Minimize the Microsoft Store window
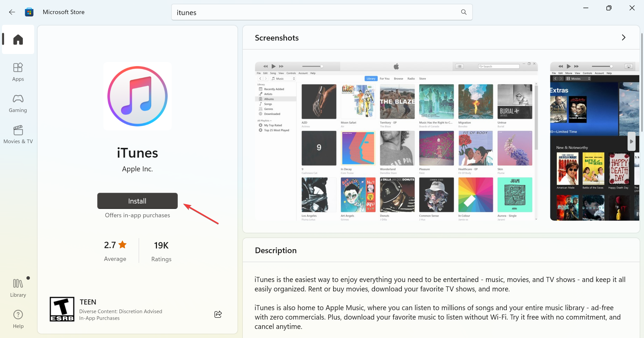This screenshot has width=644, height=338. (586, 8)
